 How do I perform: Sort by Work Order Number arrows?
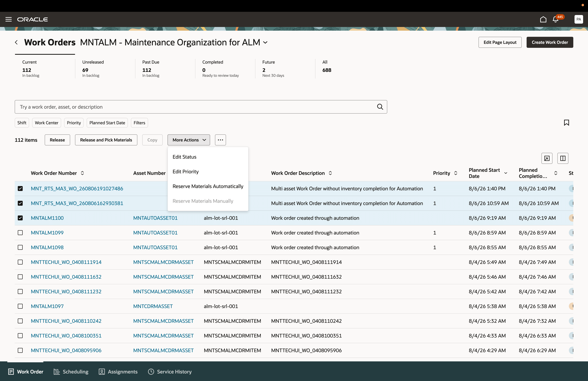(83, 173)
